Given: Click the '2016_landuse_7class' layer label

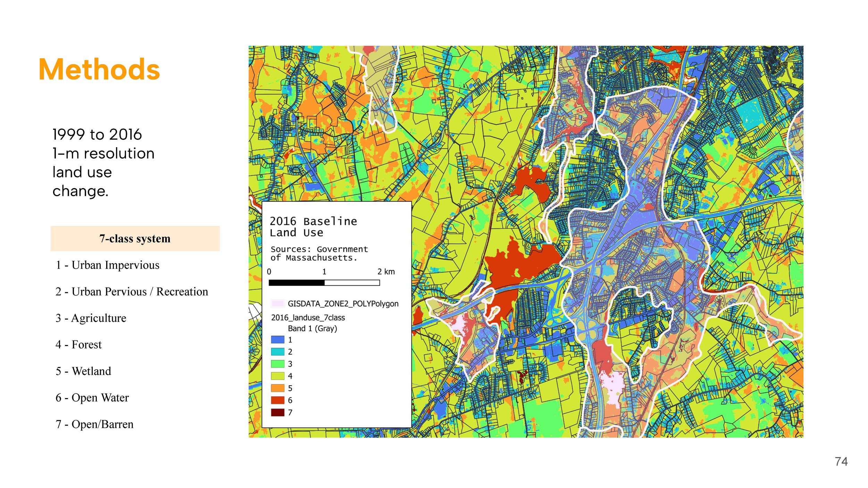Looking at the screenshot, I should 308,318.
